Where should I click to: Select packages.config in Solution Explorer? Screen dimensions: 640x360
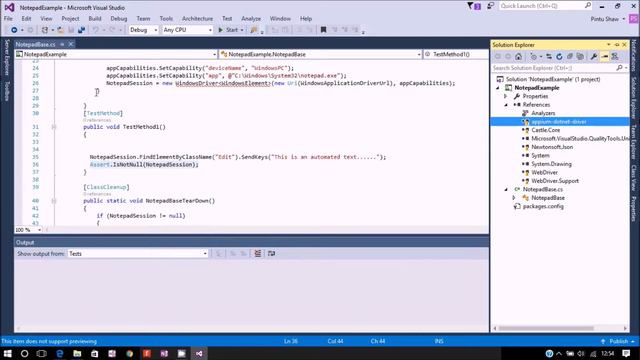[x=543, y=207]
